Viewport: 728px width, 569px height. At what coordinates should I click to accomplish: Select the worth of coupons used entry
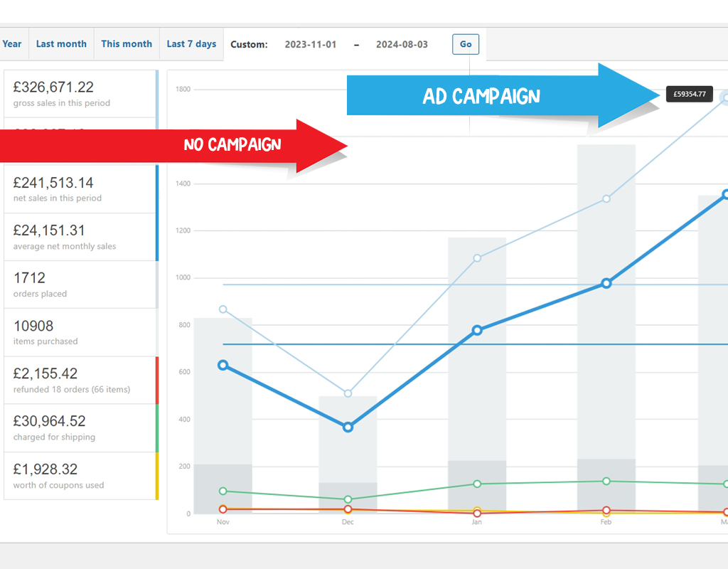tap(80, 476)
